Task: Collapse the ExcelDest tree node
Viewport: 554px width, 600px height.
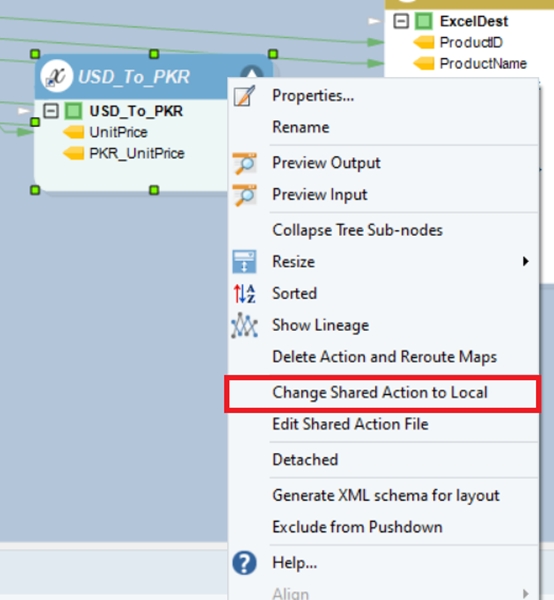Action: [401, 21]
